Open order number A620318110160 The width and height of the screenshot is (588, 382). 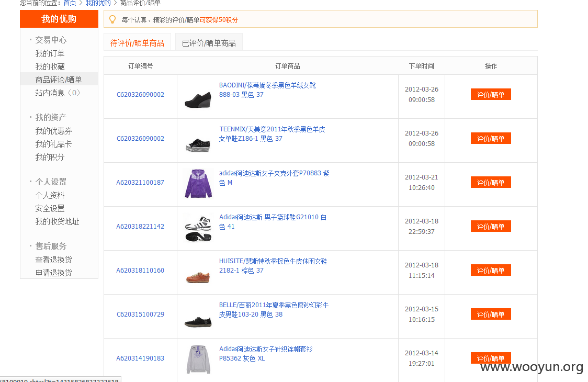click(140, 270)
